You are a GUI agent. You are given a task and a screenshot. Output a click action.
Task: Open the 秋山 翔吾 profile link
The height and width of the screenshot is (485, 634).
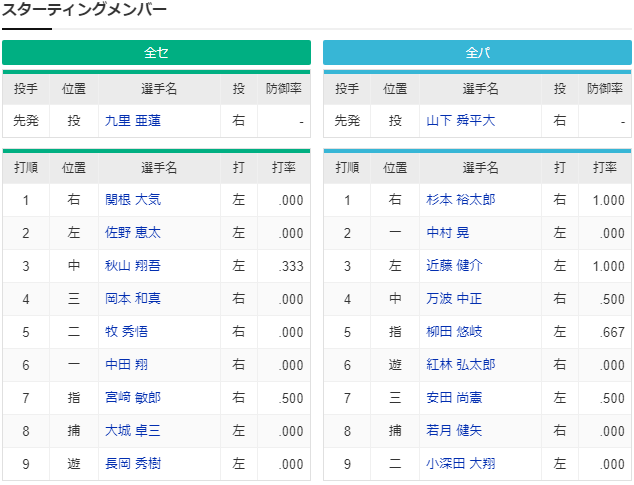pyautogui.click(x=133, y=265)
